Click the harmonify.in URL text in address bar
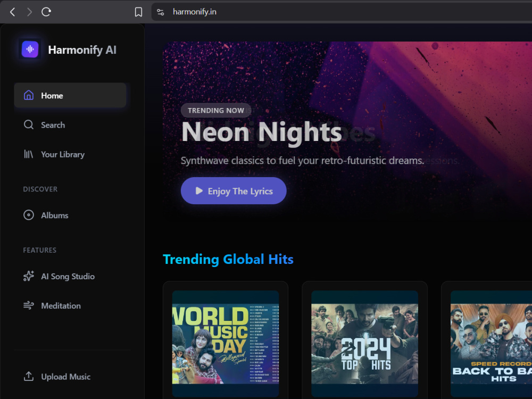The image size is (532, 399). (194, 12)
